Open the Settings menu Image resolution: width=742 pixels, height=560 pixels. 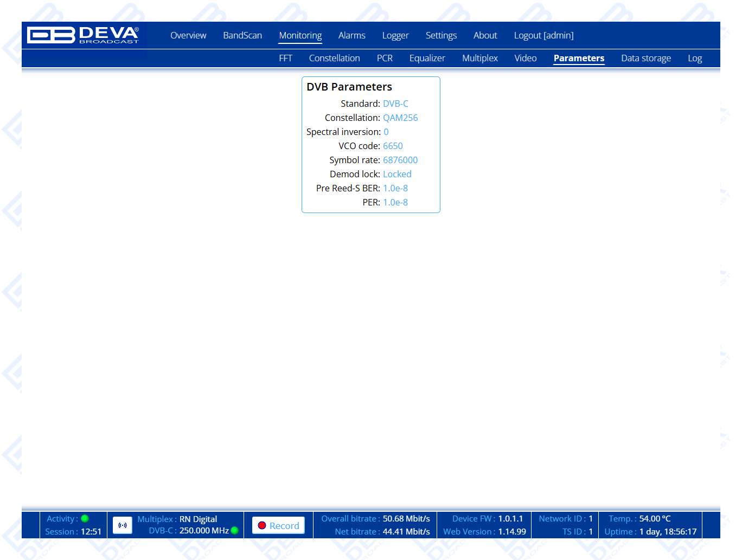pos(441,35)
